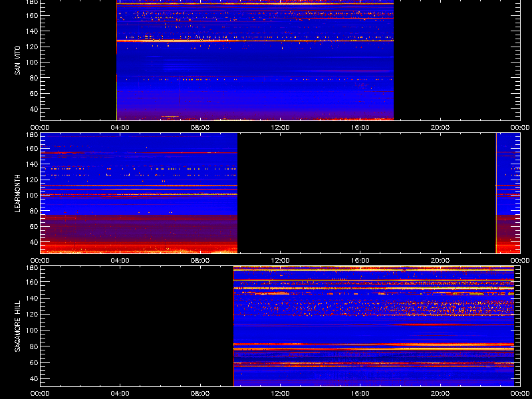The image size is (532, 399).
Task: Click the 100 frequency tick on Learmonth axis
Action: tap(32, 196)
